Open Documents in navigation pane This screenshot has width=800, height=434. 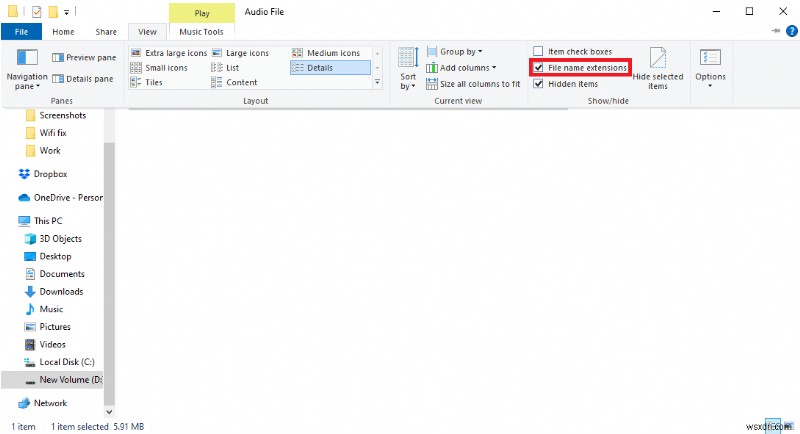pyautogui.click(x=55, y=274)
